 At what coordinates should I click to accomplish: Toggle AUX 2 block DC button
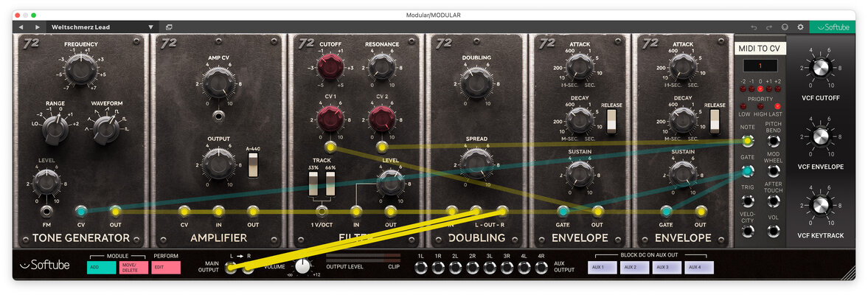(x=634, y=268)
